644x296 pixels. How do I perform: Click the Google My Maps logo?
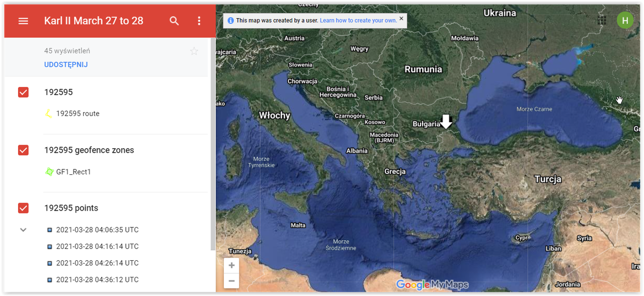coord(432,284)
